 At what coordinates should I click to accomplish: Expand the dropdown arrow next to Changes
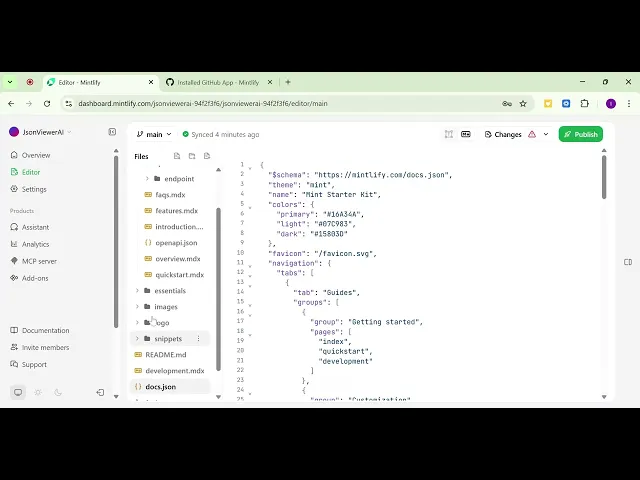click(x=546, y=134)
